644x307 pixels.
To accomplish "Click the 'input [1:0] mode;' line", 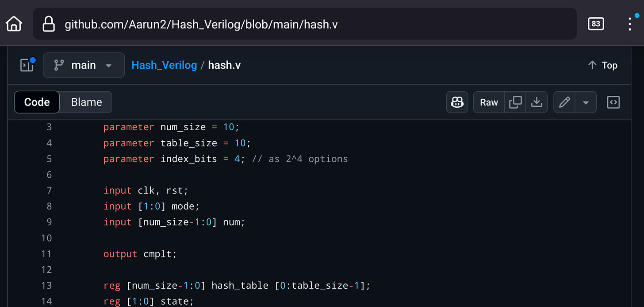I will tap(152, 206).
